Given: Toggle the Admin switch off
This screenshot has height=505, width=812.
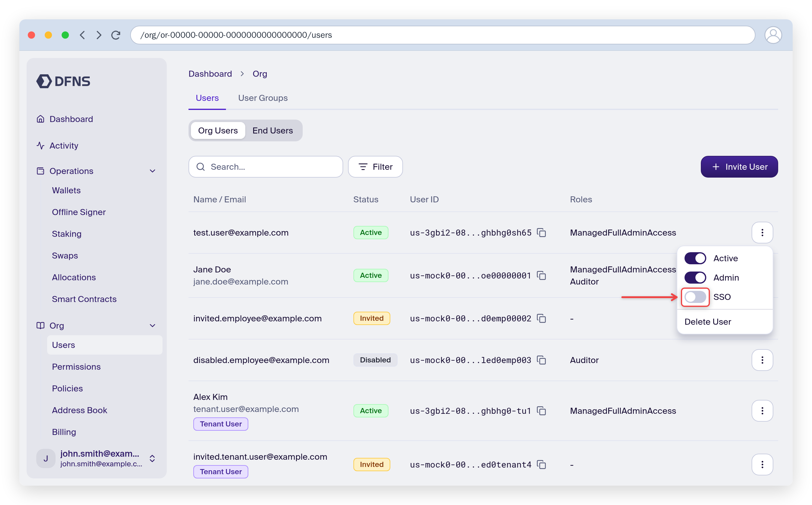Looking at the screenshot, I should [x=695, y=278].
